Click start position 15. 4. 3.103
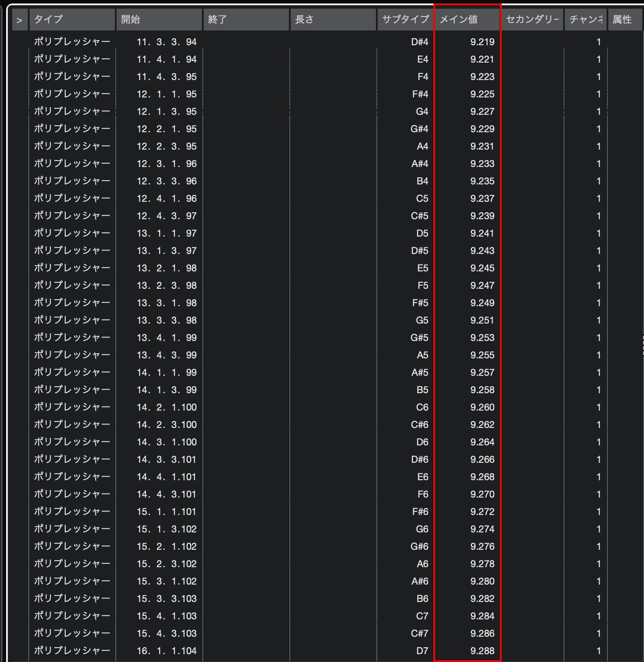 click(167, 633)
